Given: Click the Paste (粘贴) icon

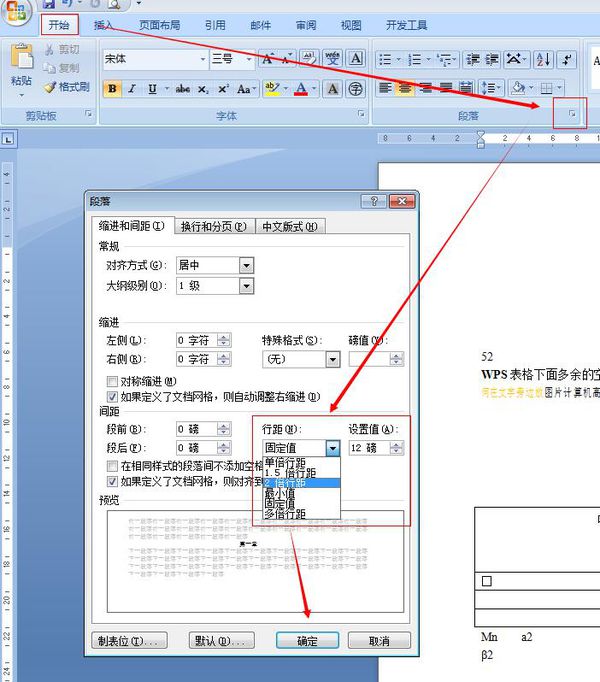Looking at the screenshot, I should pos(21,57).
